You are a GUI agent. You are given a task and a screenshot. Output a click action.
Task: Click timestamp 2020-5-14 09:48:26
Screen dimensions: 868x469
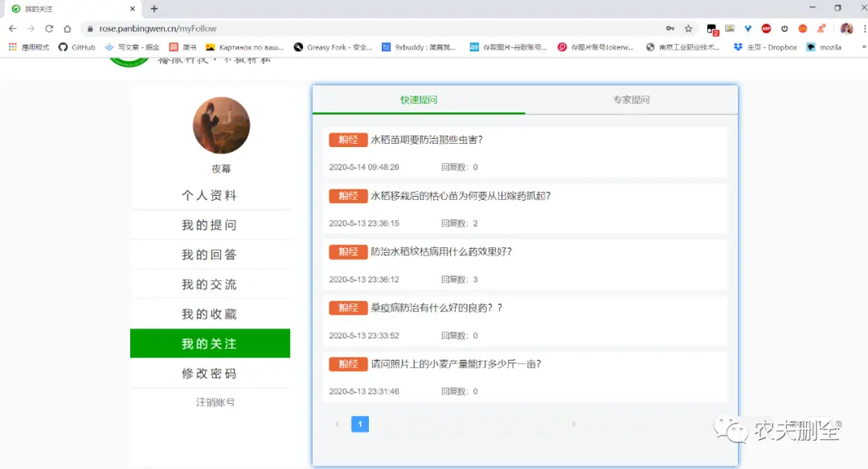click(364, 167)
